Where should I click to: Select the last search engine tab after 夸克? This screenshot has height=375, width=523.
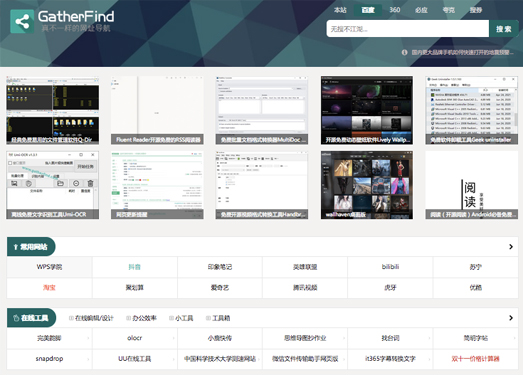(476, 10)
